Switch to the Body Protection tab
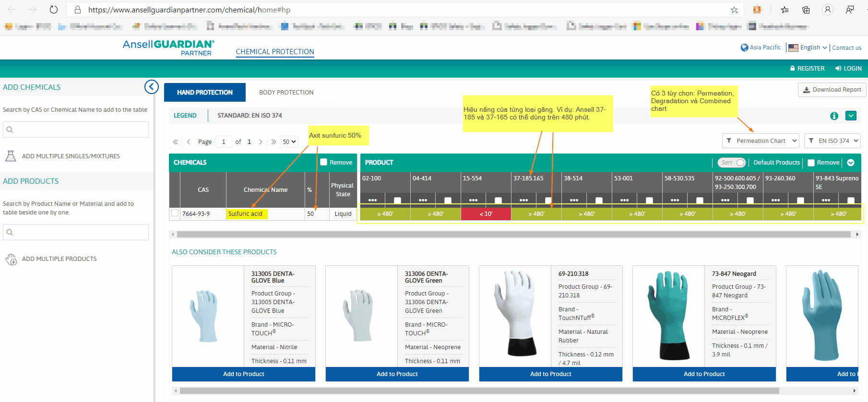The width and height of the screenshot is (868, 402). click(286, 92)
